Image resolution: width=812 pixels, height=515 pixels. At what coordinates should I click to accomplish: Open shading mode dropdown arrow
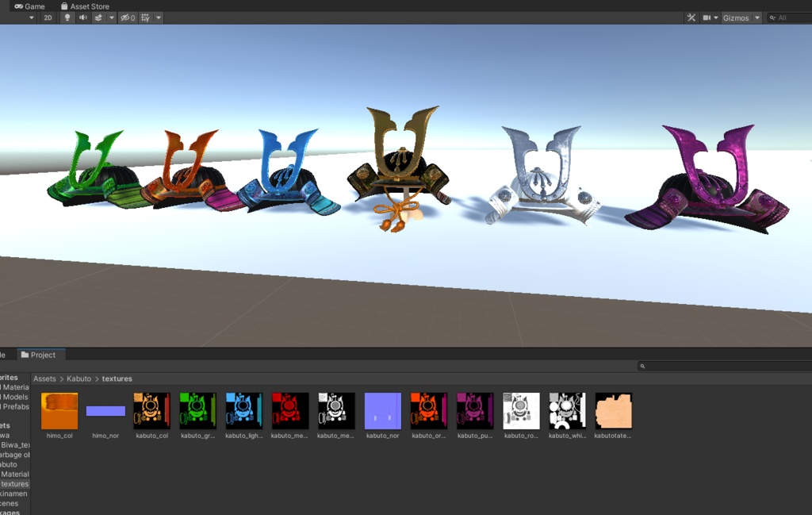pos(32,17)
